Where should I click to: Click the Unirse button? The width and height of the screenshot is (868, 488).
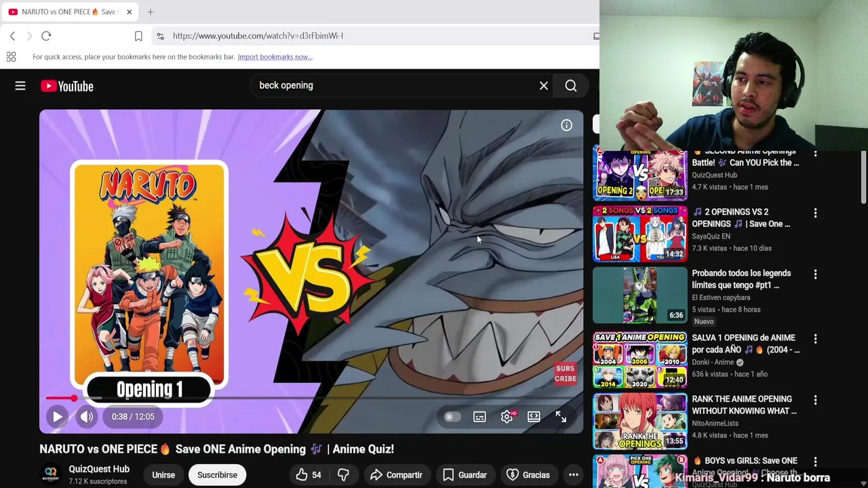(163, 475)
